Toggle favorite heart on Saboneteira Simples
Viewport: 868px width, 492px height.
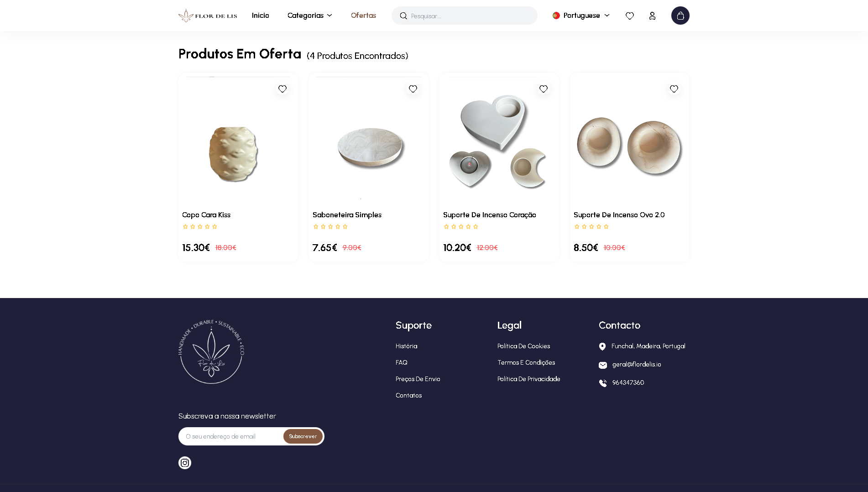pyautogui.click(x=413, y=89)
